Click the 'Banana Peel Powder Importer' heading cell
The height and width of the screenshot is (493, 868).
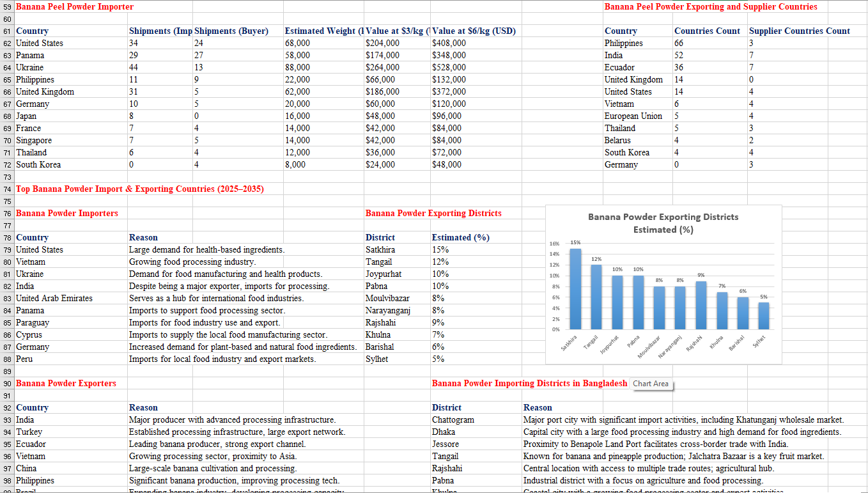[x=75, y=7]
